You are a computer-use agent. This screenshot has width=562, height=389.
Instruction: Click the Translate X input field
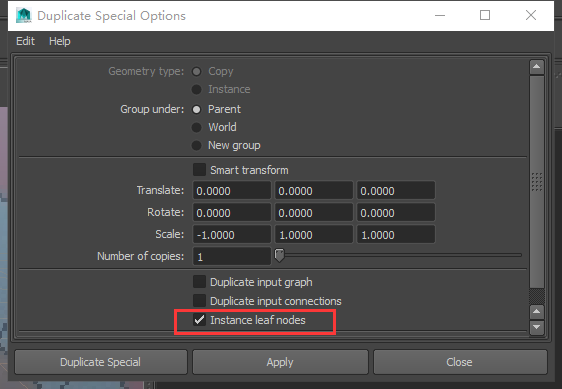click(x=232, y=190)
